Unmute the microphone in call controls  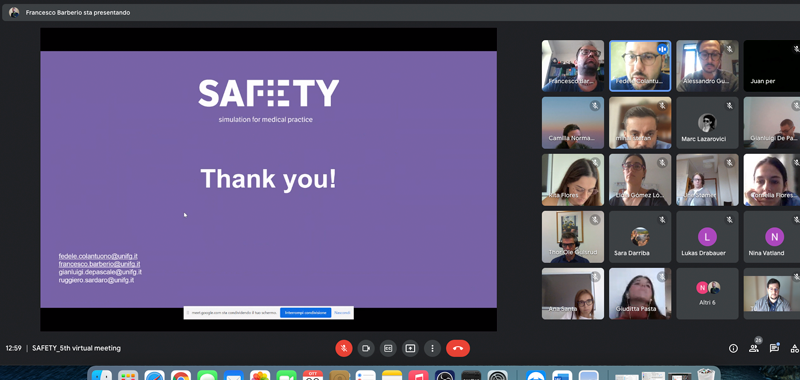tap(344, 348)
